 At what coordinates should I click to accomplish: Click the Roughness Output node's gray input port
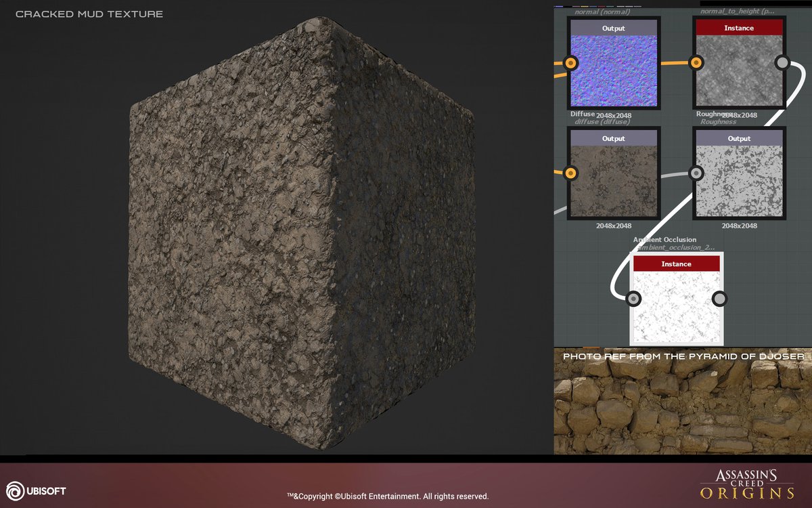click(696, 173)
